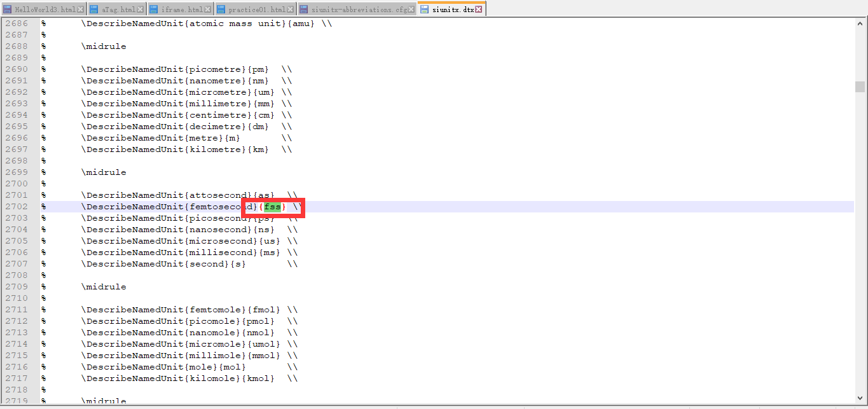This screenshot has height=409, width=868.
Task: Close the iframe.html tab
Action: 207,9
